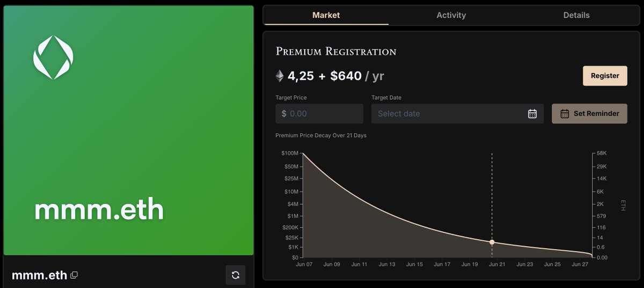The image size is (644, 288).
Task: Click the 29K ETH axis label
Action: [602, 166]
